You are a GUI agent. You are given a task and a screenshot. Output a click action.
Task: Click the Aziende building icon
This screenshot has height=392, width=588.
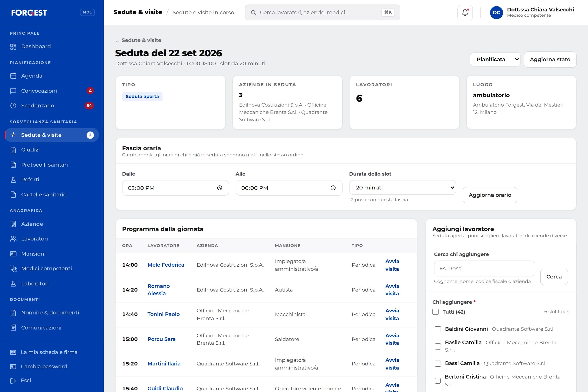[13, 224]
